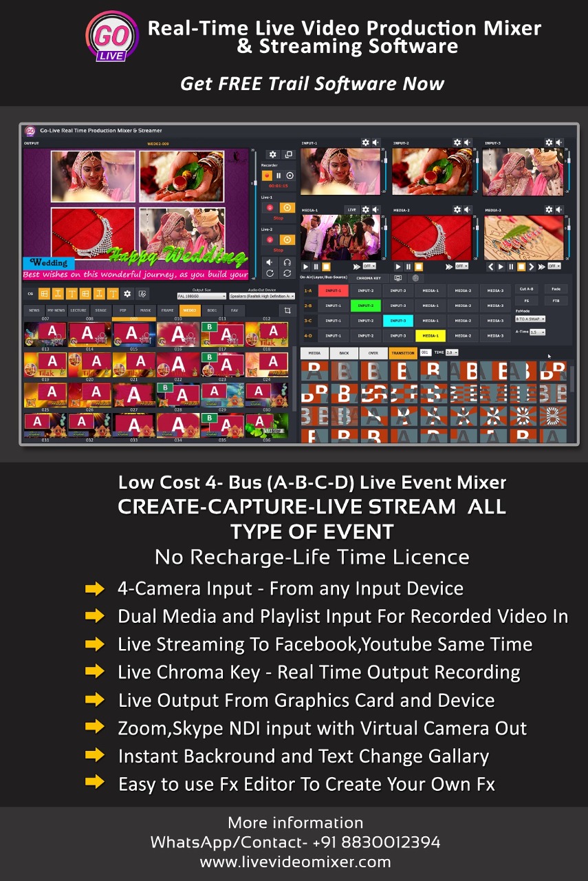Mute MEDIA-2 audio

467,209
